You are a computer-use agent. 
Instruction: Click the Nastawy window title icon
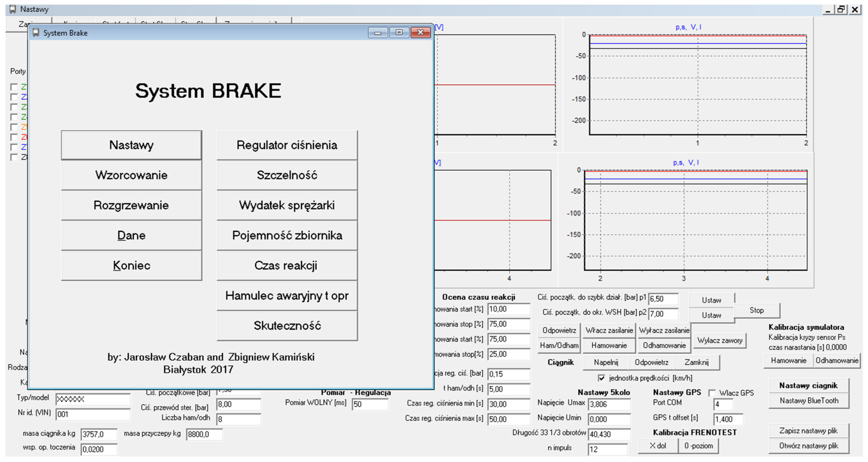click(13, 9)
